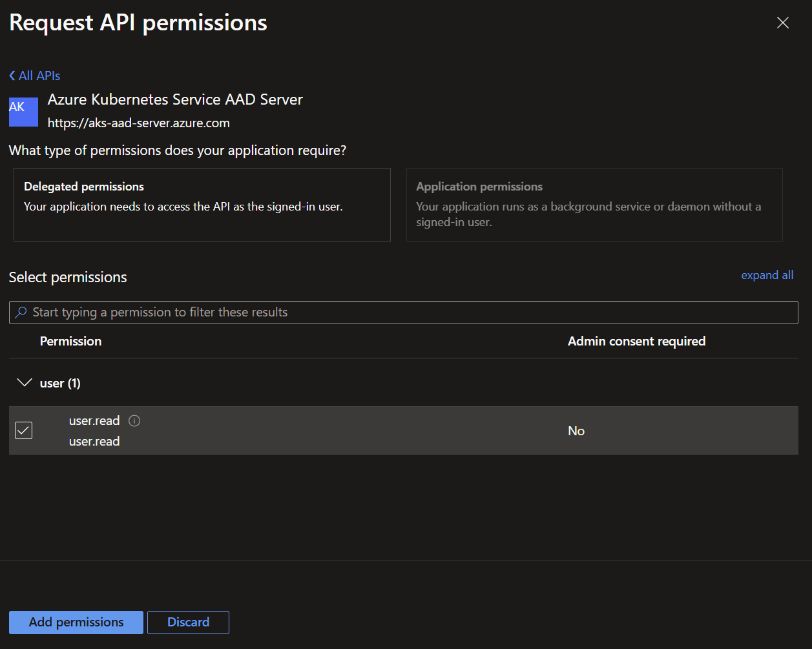
Task: Go back to All APIs
Action: [35, 76]
